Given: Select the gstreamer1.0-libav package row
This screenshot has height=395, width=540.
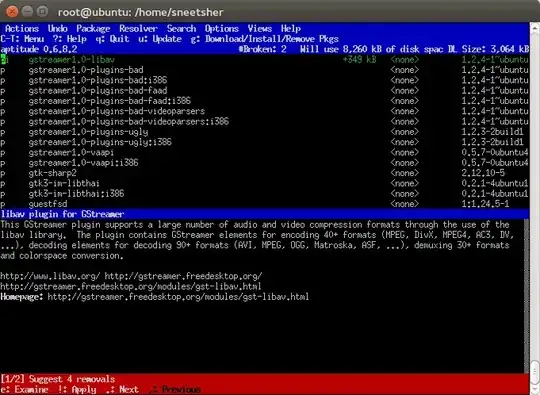Looking at the screenshot, I should pyautogui.click(x=264, y=60).
